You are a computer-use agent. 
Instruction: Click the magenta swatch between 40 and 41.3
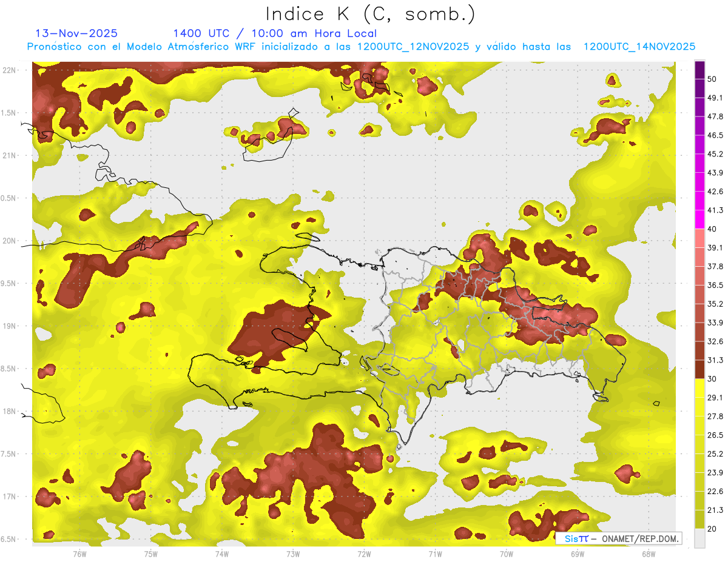pyautogui.click(x=700, y=219)
